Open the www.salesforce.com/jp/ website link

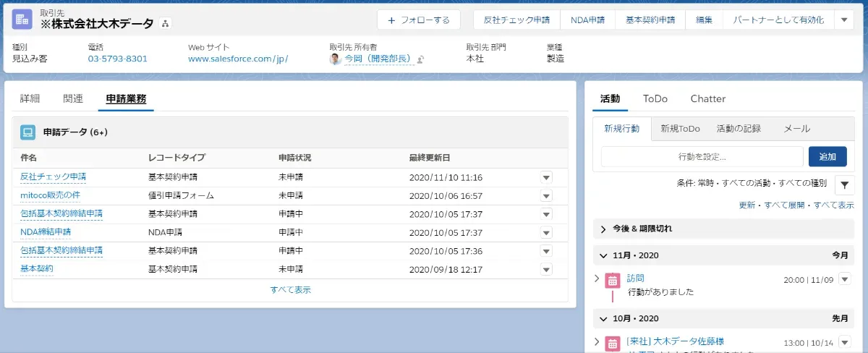(238, 59)
